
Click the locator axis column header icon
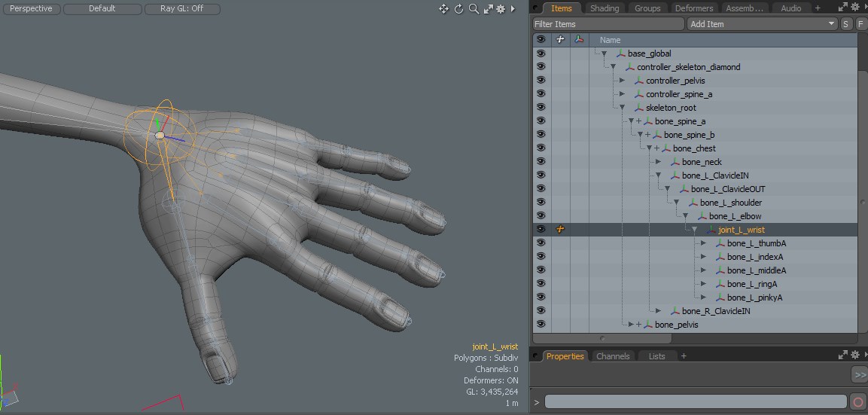tap(579, 39)
